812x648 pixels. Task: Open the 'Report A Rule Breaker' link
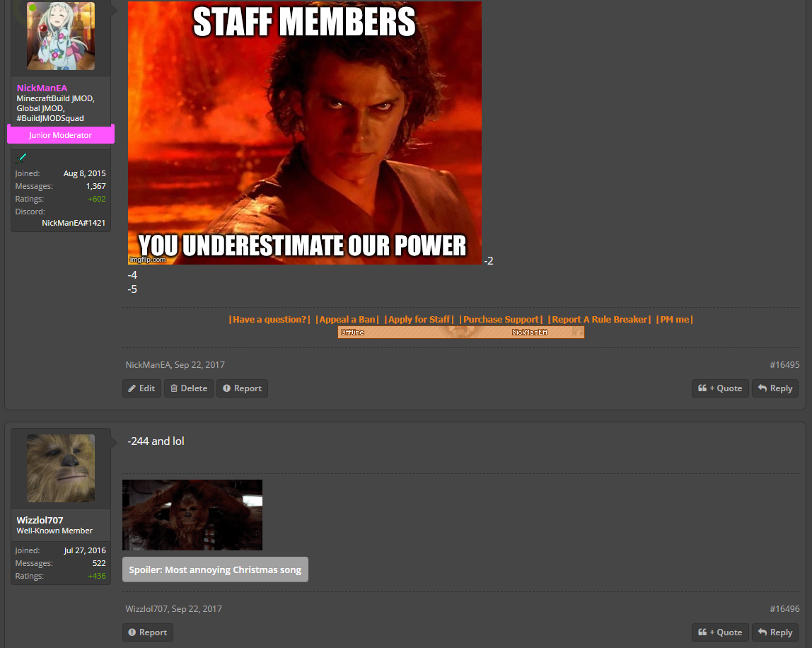599,320
